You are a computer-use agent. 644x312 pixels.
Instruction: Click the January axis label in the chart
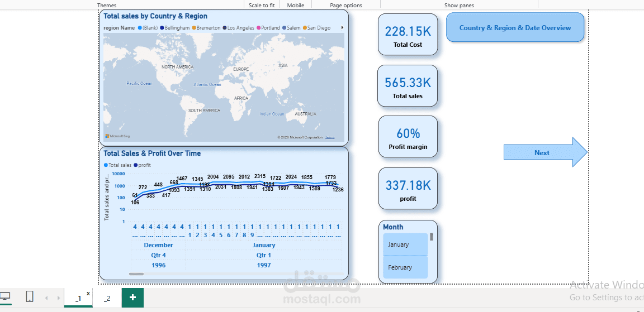264,245
